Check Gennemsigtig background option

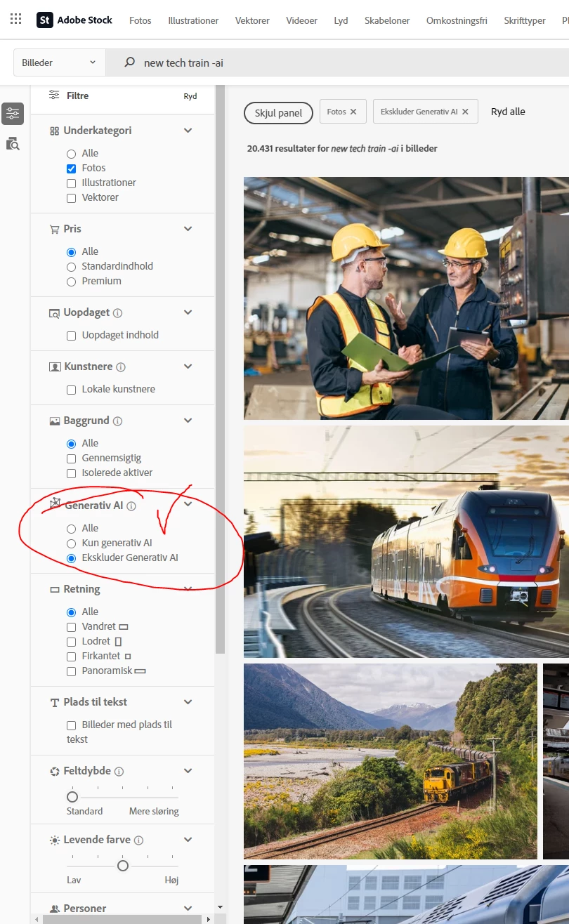[71, 458]
